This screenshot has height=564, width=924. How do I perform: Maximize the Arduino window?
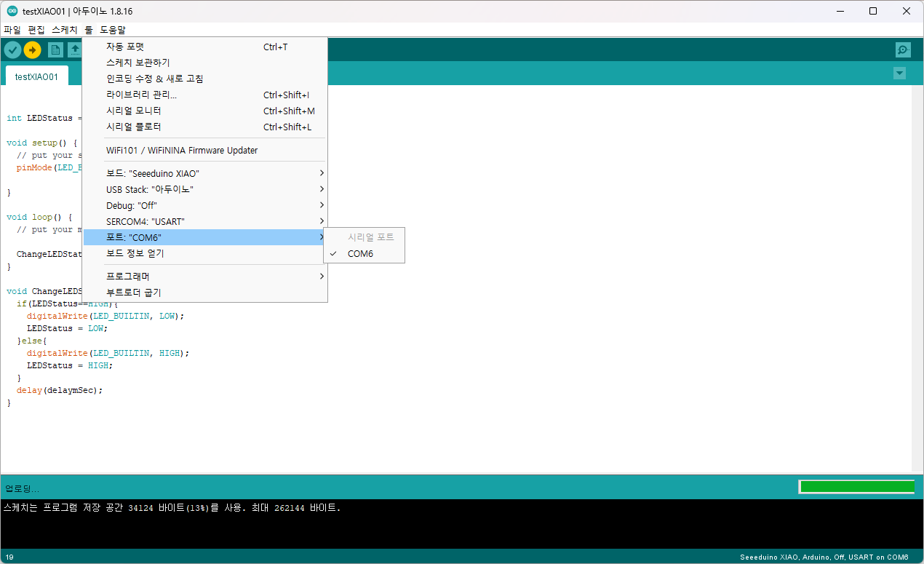coord(873,11)
